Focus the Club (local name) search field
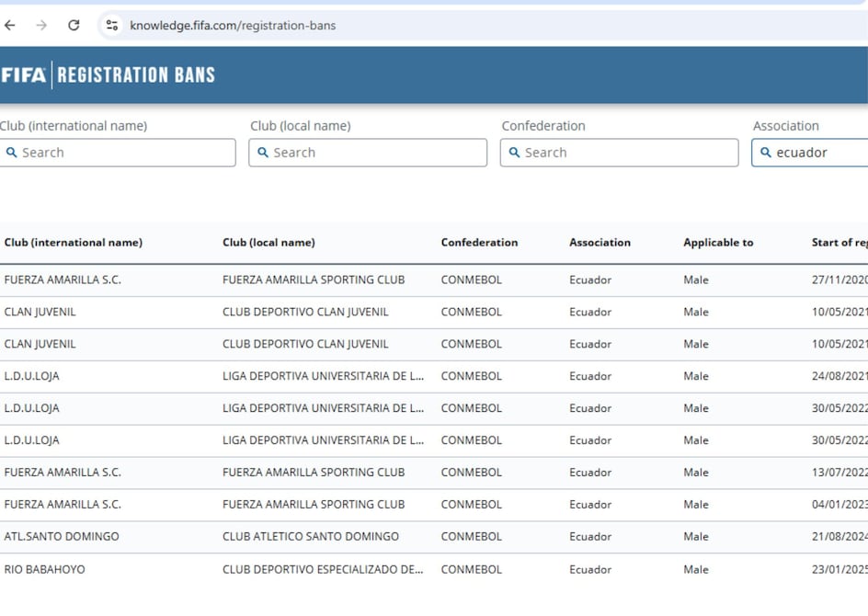 pyautogui.click(x=377, y=153)
